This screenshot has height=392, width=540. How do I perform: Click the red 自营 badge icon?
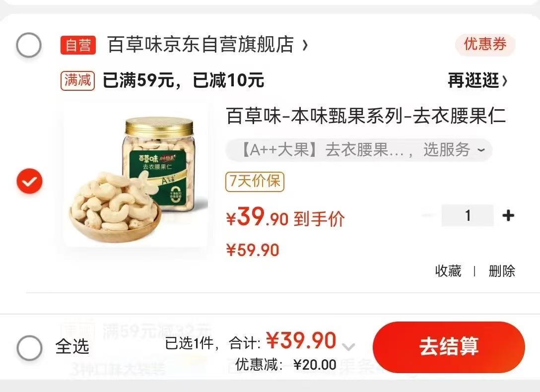coord(78,45)
